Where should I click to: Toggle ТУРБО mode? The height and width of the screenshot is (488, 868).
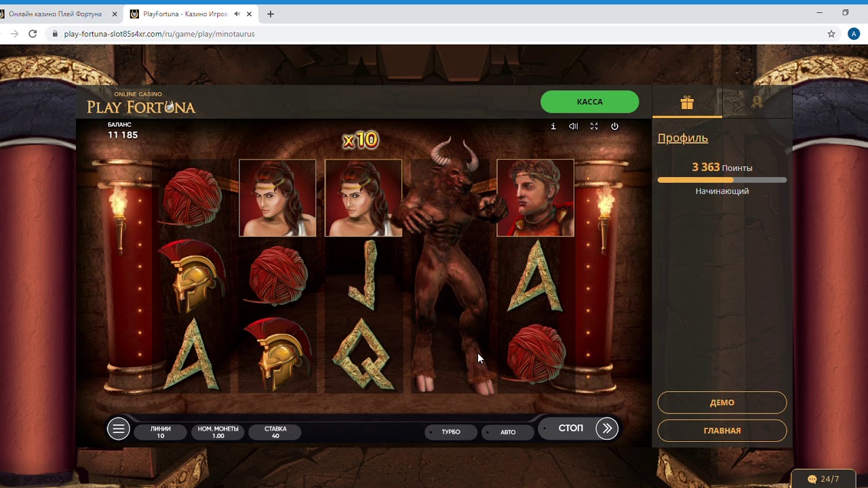pyautogui.click(x=450, y=432)
